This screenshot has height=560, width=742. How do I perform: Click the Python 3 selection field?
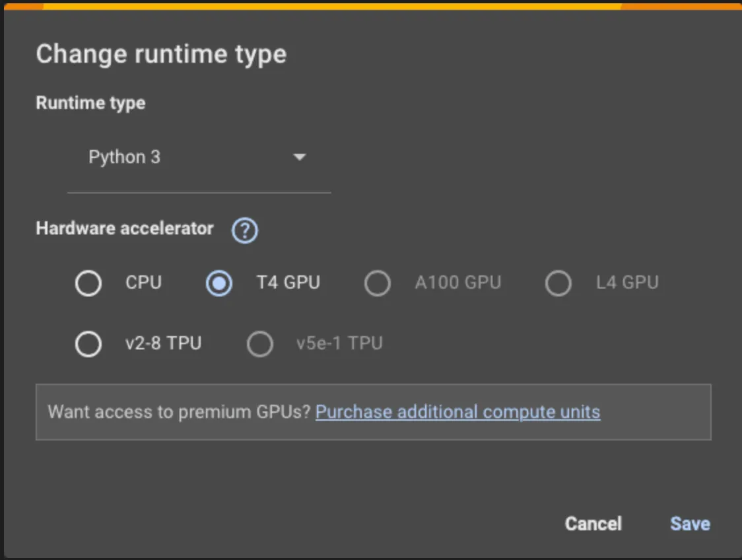coord(165,157)
